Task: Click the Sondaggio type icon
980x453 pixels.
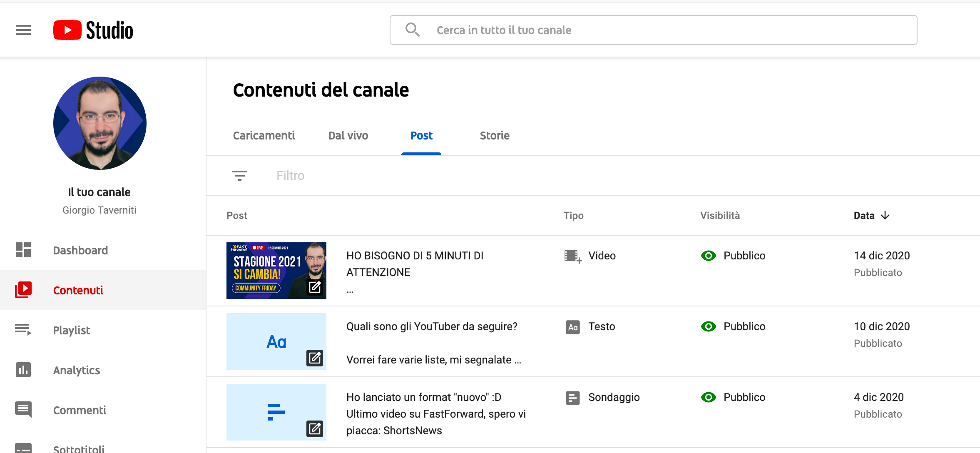Action: pos(573,398)
